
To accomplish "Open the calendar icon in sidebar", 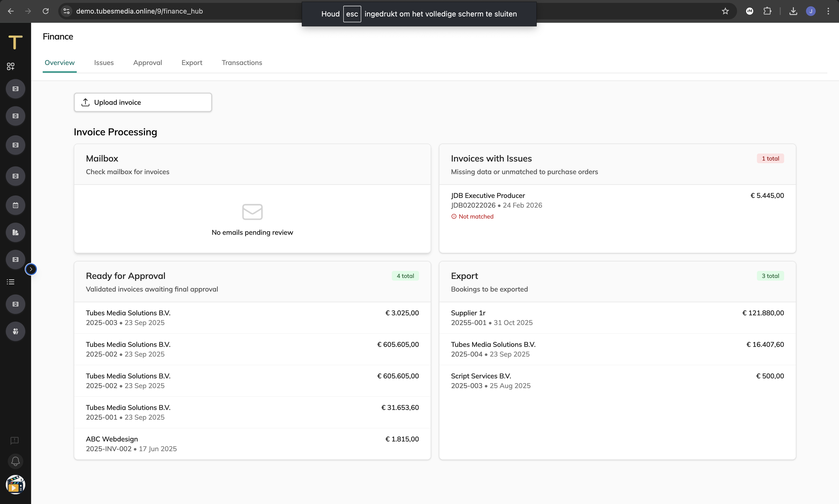I will pyautogui.click(x=15, y=205).
